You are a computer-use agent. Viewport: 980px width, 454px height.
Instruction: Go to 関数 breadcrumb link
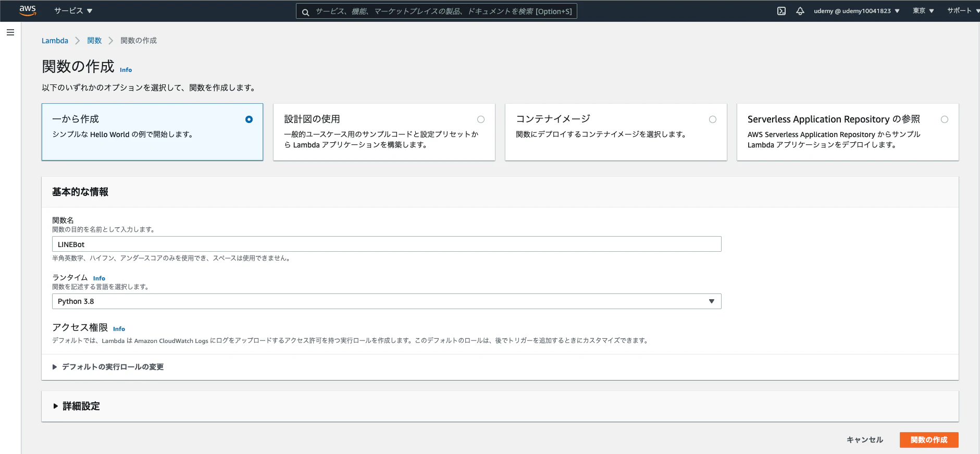94,41
